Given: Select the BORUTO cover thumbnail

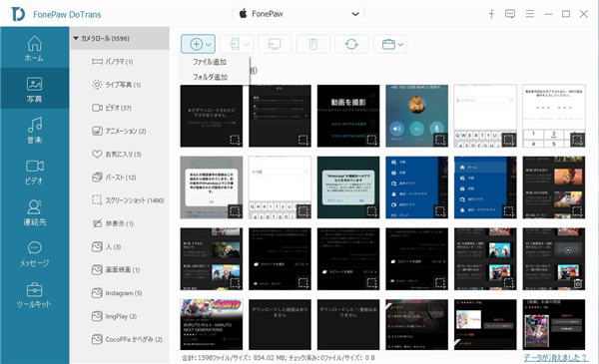Looking at the screenshot, I should 212,324.
